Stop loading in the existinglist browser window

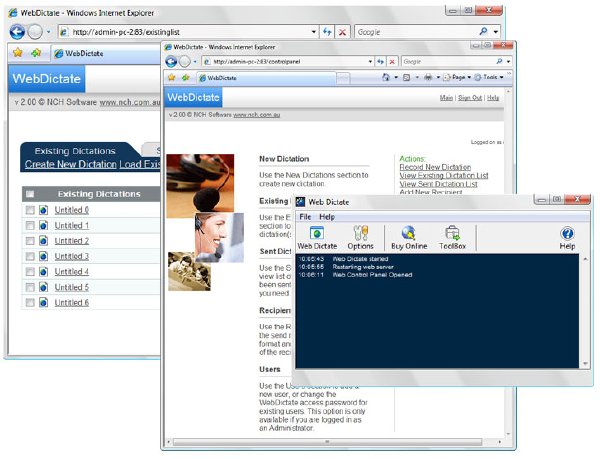click(342, 32)
